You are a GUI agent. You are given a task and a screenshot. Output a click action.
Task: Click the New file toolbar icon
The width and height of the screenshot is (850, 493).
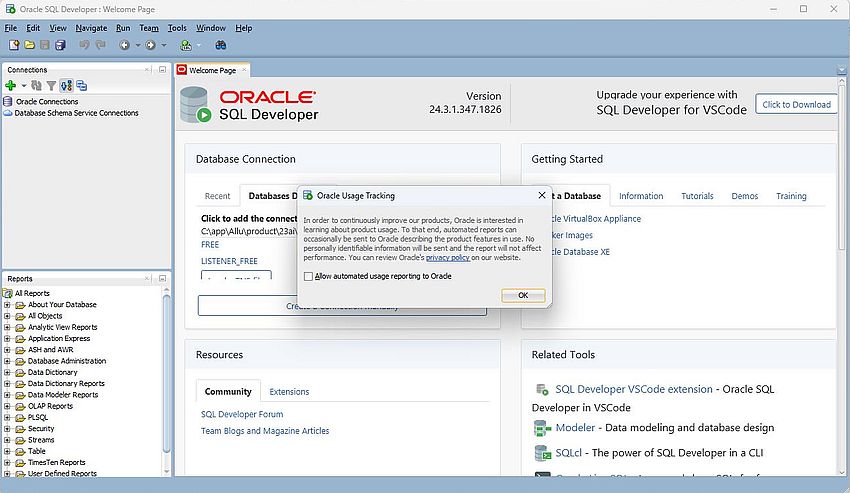pos(12,45)
